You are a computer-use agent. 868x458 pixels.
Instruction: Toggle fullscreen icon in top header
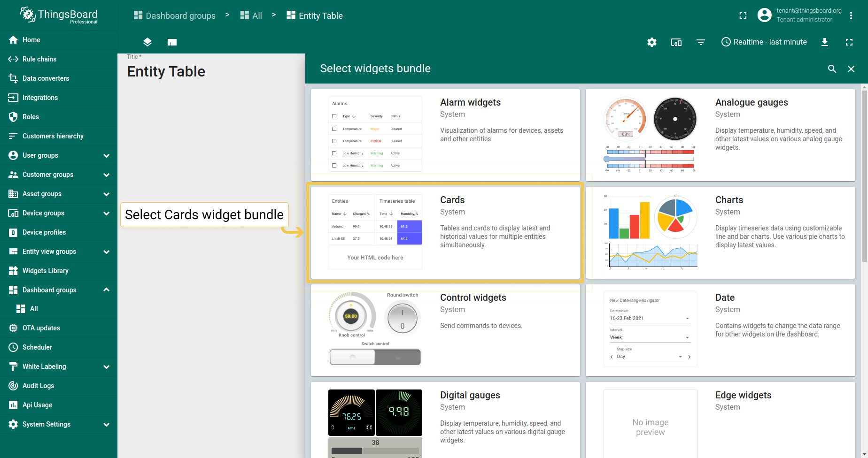coord(743,15)
